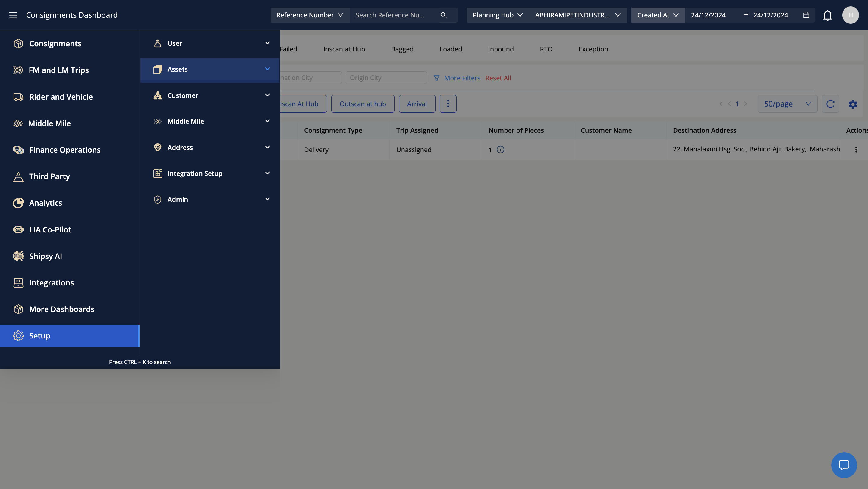This screenshot has height=489, width=868.
Task: Switch to the RTO tab
Action: click(x=546, y=49)
